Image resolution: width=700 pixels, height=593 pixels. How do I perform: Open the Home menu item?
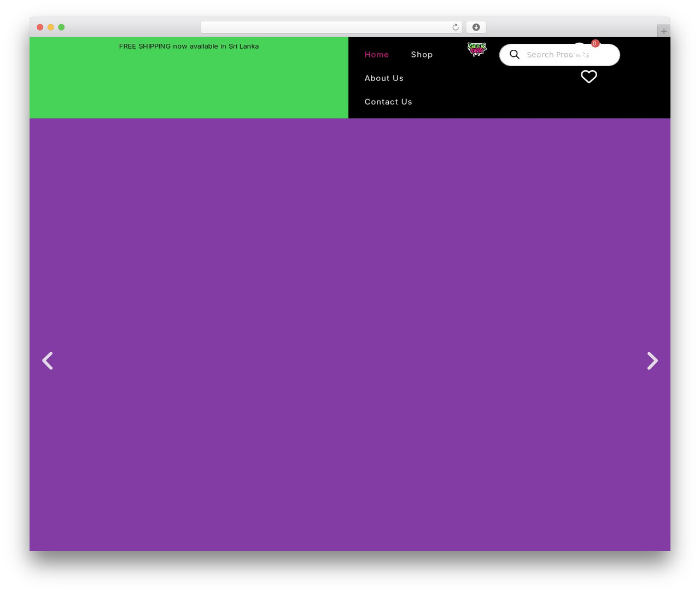(377, 55)
